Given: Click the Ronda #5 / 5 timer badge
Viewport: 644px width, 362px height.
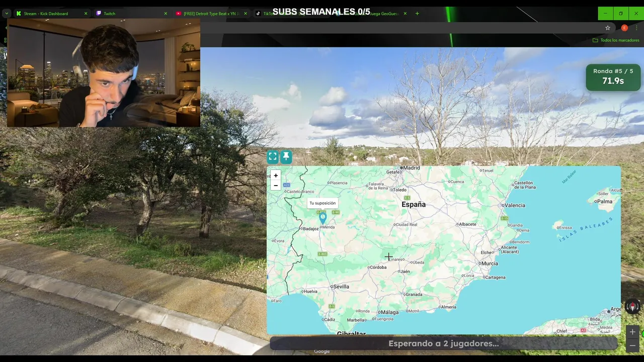Looking at the screenshot, I should click(613, 76).
